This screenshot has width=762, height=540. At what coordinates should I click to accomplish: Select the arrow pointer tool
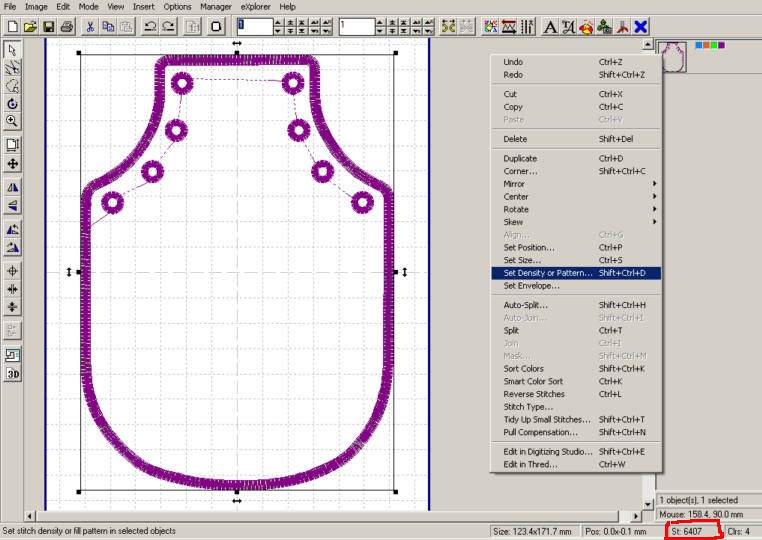pyautogui.click(x=12, y=49)
